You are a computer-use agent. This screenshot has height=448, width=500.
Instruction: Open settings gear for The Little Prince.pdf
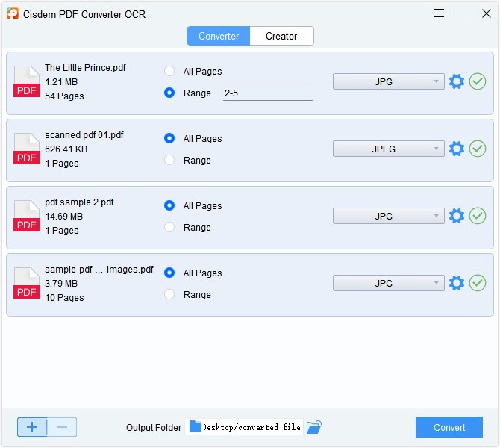point(456,81)
